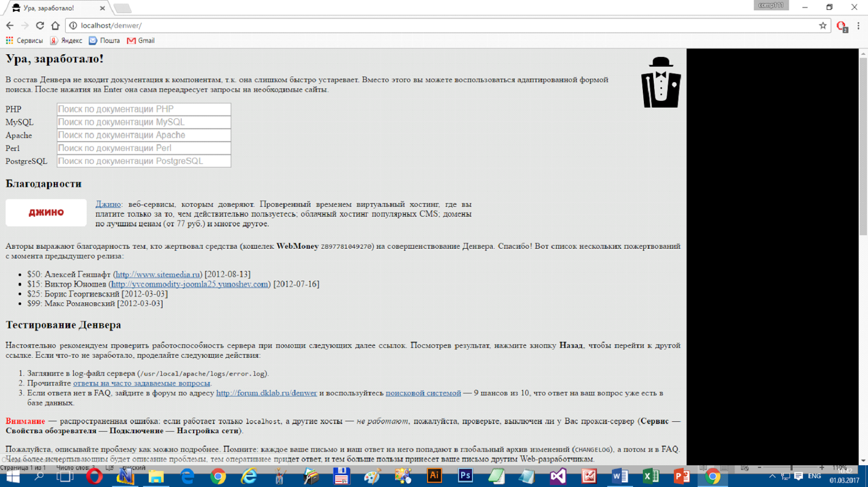
Task: Open the paint palette taskbar app
Action: (372, 477)
